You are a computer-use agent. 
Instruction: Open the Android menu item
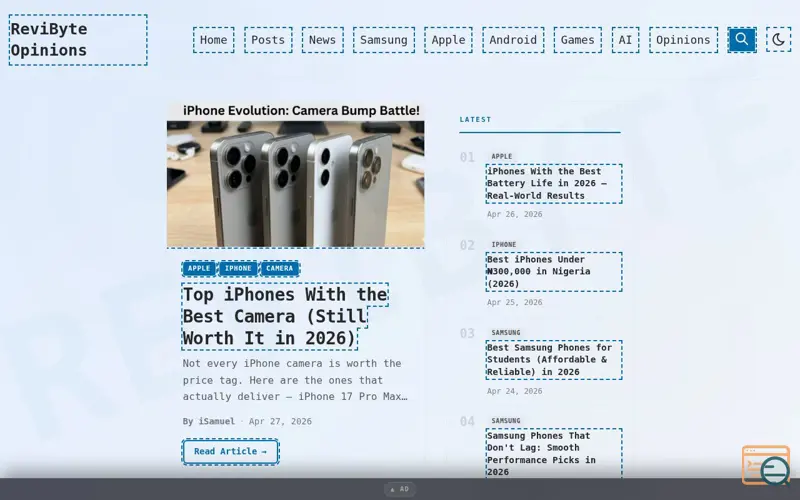tap(513, 40)
